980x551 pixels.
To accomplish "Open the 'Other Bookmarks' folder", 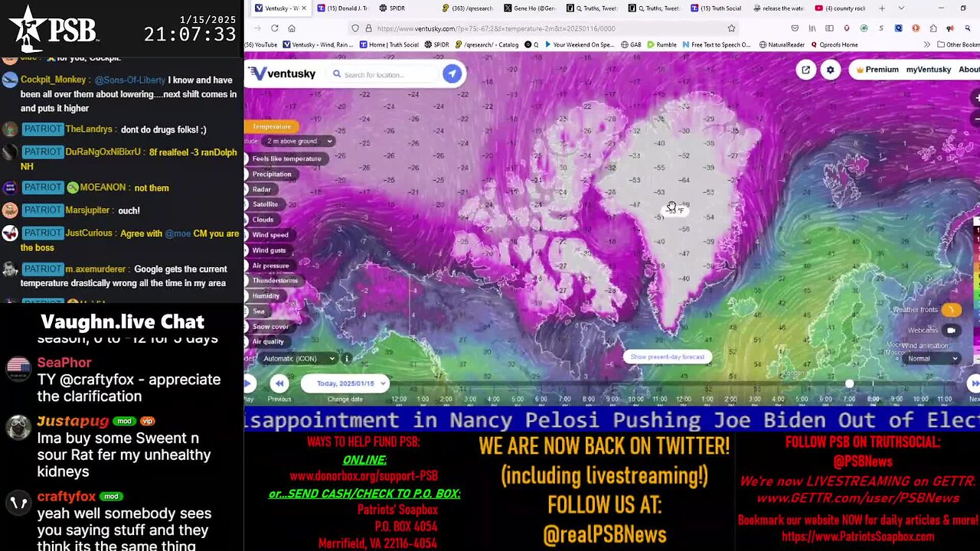I will coord(958,44).
